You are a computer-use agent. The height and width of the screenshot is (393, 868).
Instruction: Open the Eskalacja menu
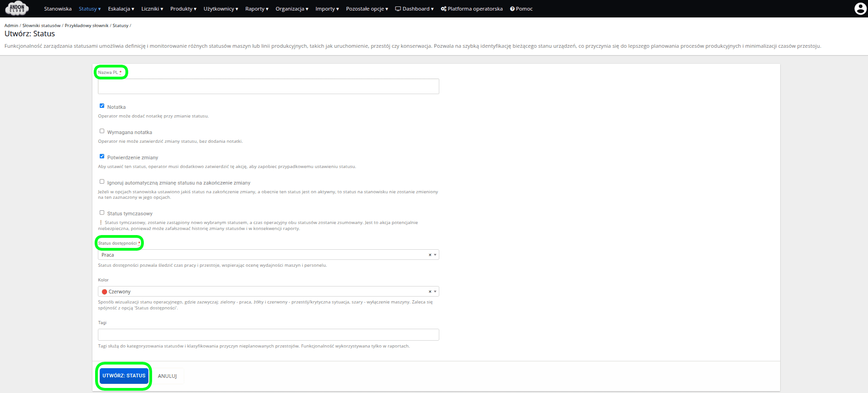(x=121, y=9)
